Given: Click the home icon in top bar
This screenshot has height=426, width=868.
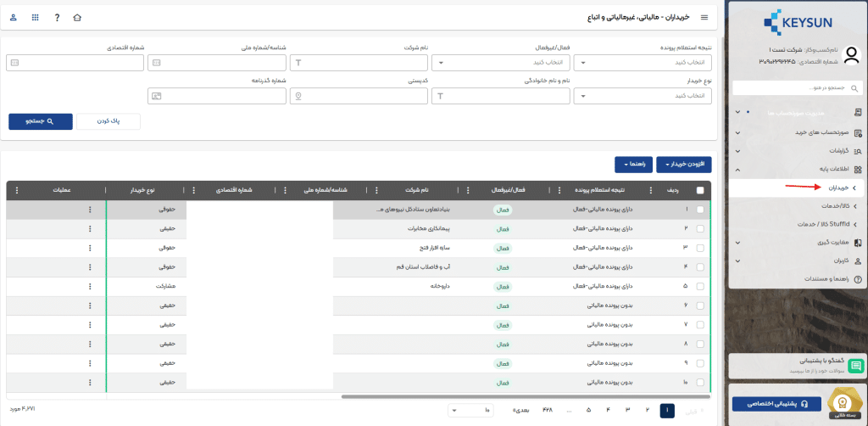Looking at the screenshot, I should point(78,17).
